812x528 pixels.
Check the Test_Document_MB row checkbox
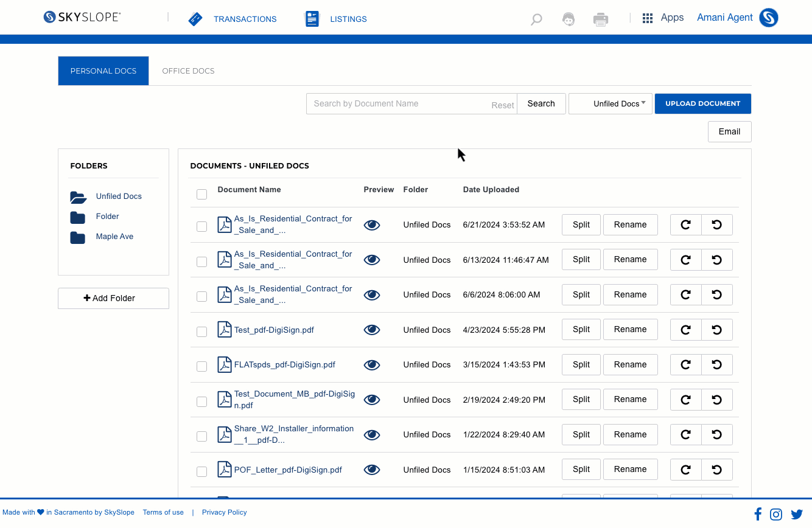[x=201, y=401]
